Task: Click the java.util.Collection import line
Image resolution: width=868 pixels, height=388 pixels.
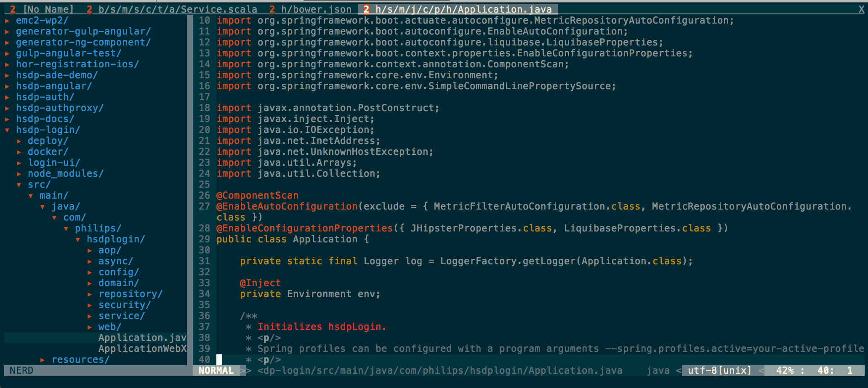Action: point(298,174)
